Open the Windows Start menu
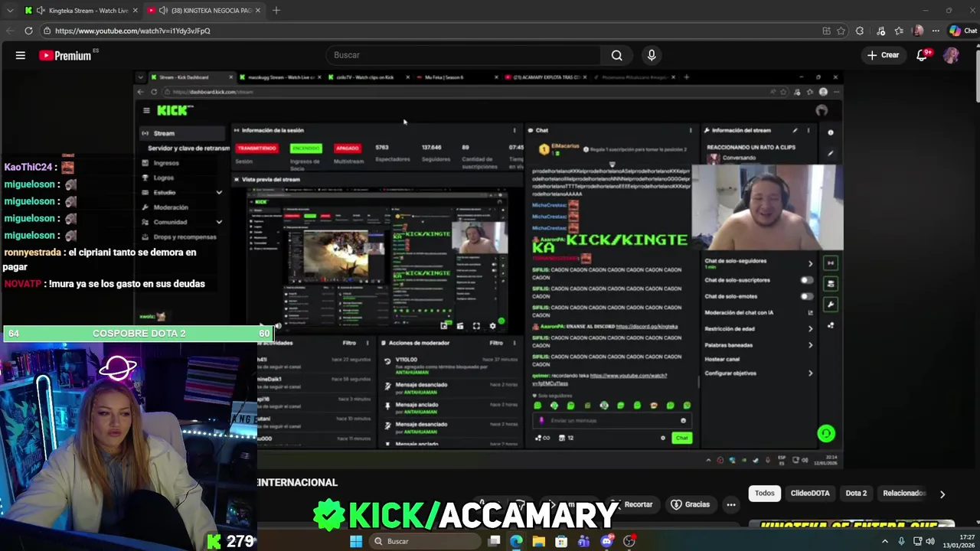Image resolution: width=980 pixels, height=551 pixels. click(x=356, y=541)
